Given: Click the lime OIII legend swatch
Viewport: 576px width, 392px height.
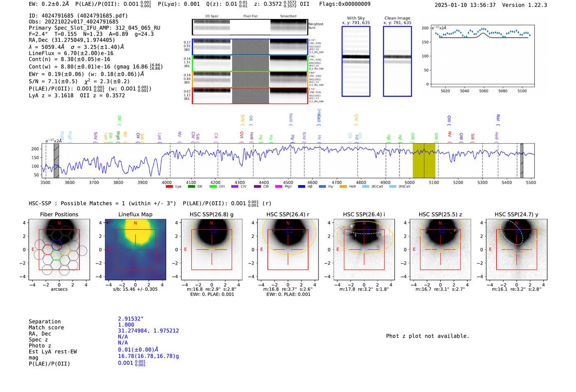Looking at the screenshot, I should tap(213, 187).
